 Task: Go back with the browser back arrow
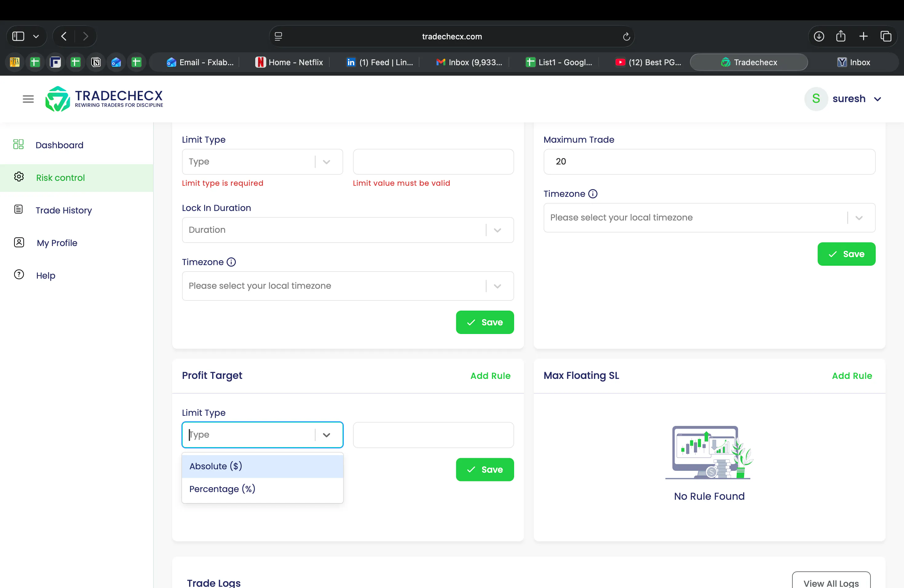(x=64, y=37)
